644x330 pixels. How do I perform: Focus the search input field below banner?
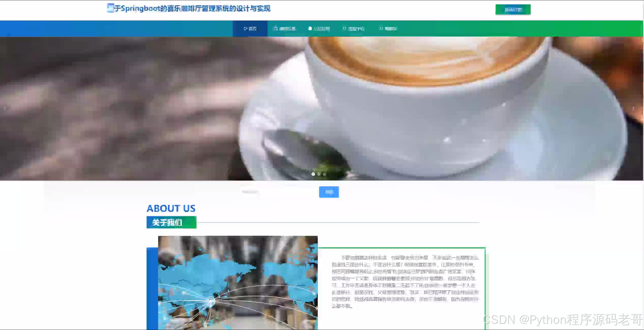(278, 192)
